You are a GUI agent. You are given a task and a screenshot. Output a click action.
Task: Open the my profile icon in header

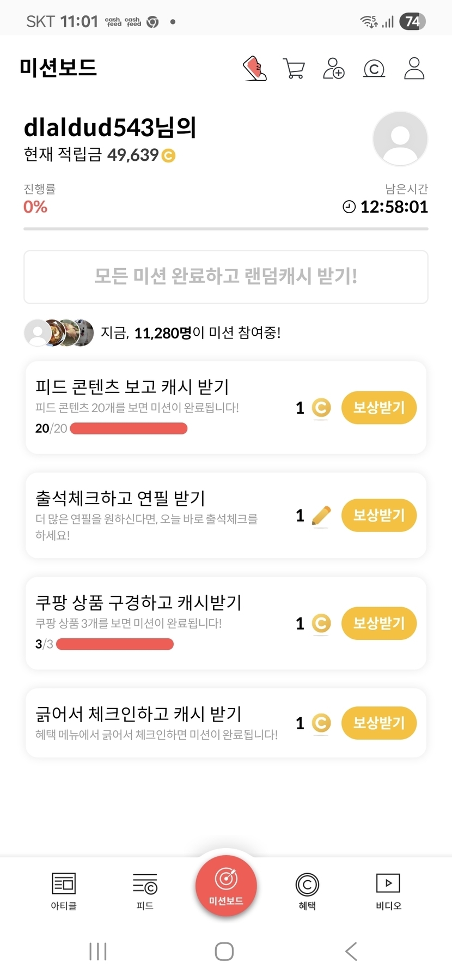pyautogui.click(x=414, y=69)
